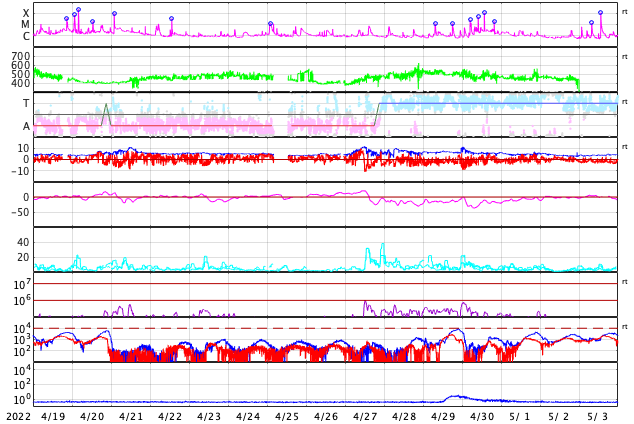The width and height of the screenshot is (634, 424).
Task: Click the flare marker on 4/21
Action: coord(114,14)
